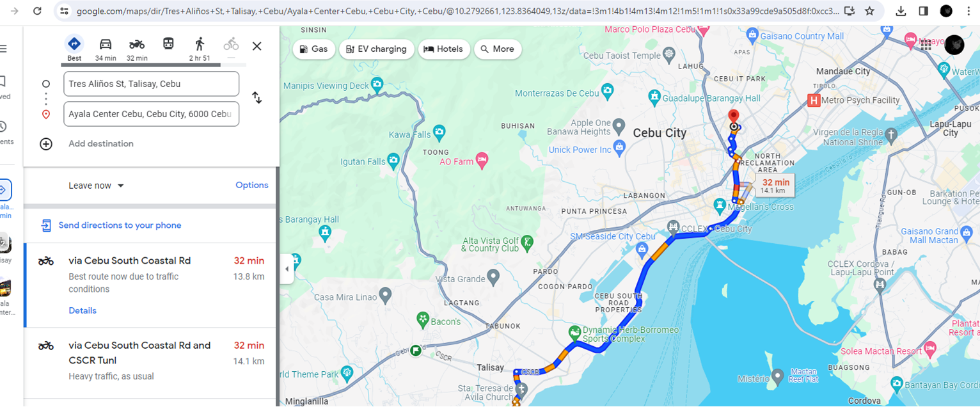Close the directions panel

point(257,46)
